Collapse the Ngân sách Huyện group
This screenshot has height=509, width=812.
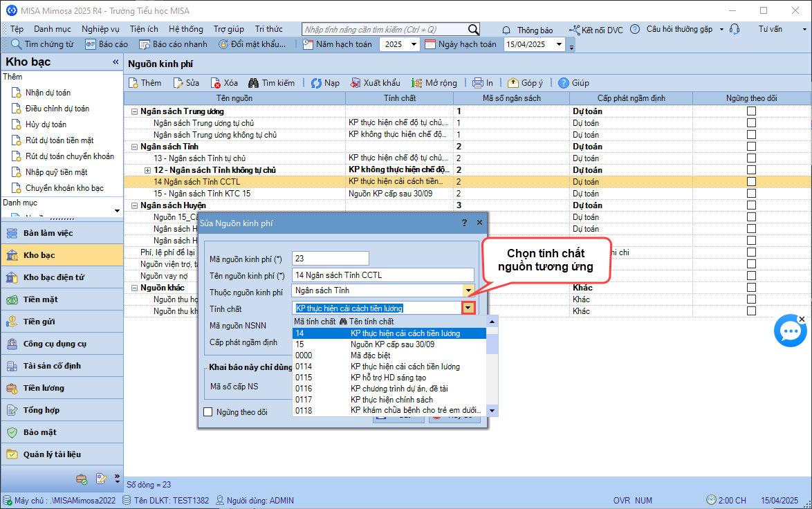135,205
